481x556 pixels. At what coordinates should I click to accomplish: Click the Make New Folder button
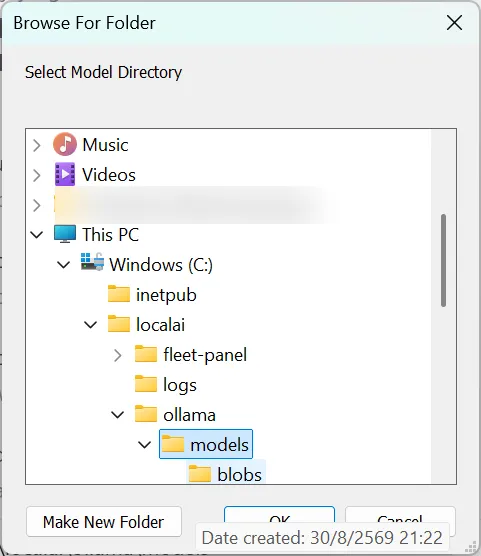point(104,522)
